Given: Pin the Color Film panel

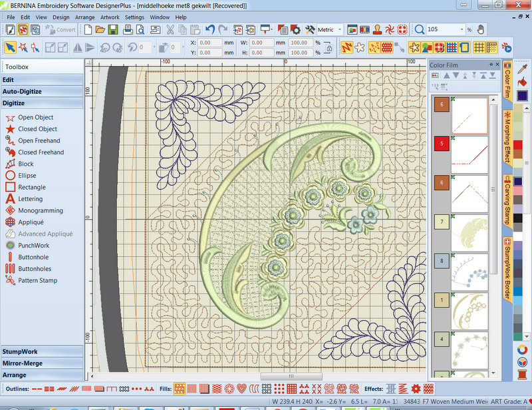Looking at the screenshot, I should pos(491,64).
